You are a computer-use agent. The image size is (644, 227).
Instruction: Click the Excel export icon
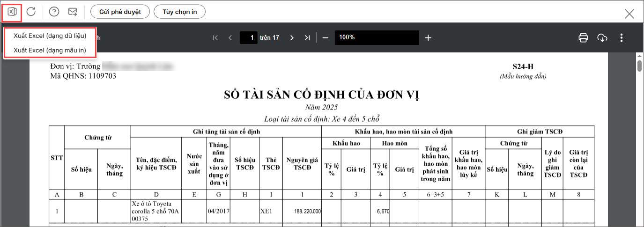12,12
